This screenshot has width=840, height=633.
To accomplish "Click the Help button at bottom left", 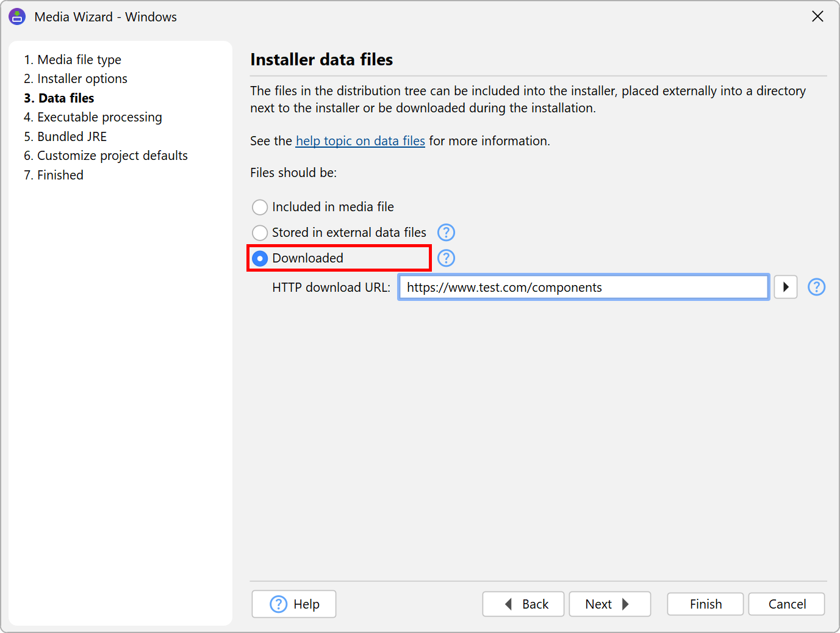I will pos(294,604).
